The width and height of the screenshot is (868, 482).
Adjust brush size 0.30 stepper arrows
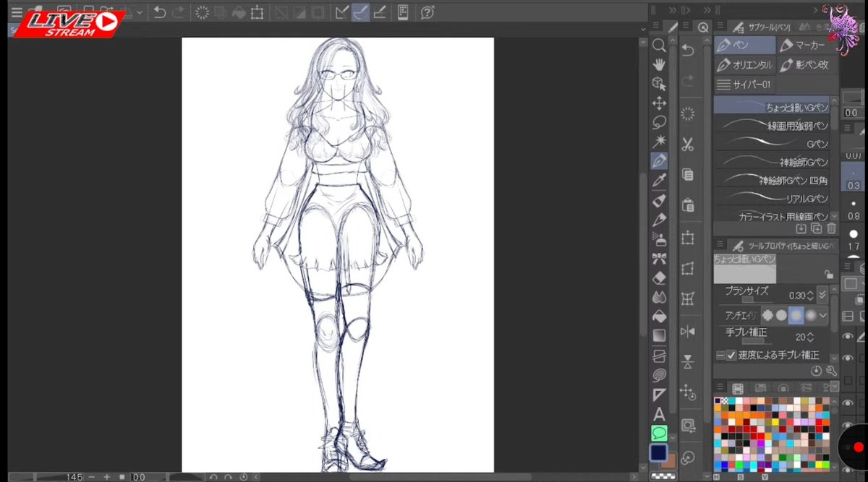click(811, 295)
